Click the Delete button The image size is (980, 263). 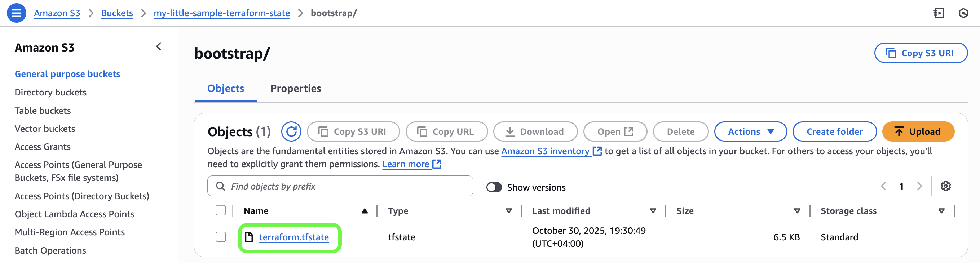click(x=681, y=131)
